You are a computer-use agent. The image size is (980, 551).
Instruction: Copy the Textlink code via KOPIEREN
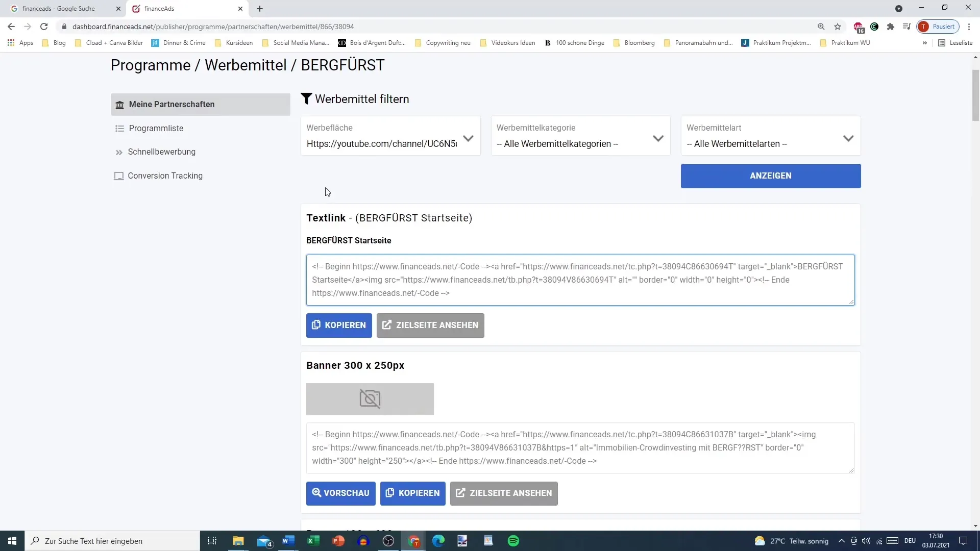coord(339,325)
